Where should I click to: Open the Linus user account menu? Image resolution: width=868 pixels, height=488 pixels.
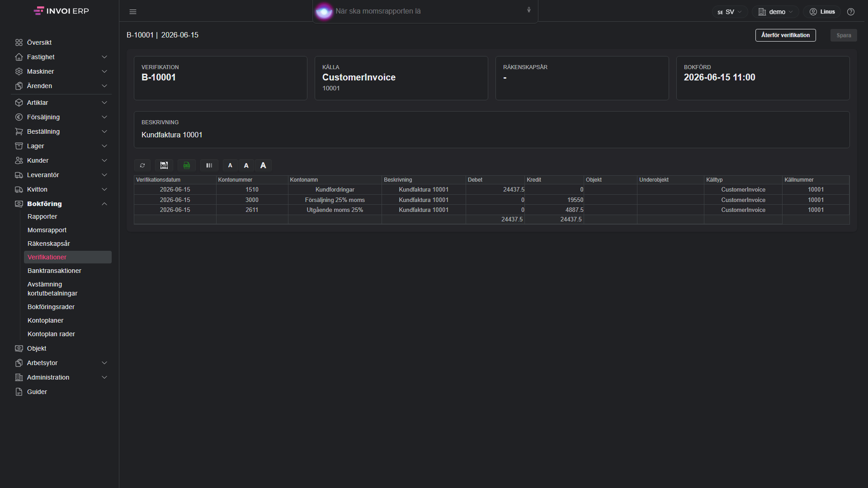pyautogui.click(x=822, y=12)
